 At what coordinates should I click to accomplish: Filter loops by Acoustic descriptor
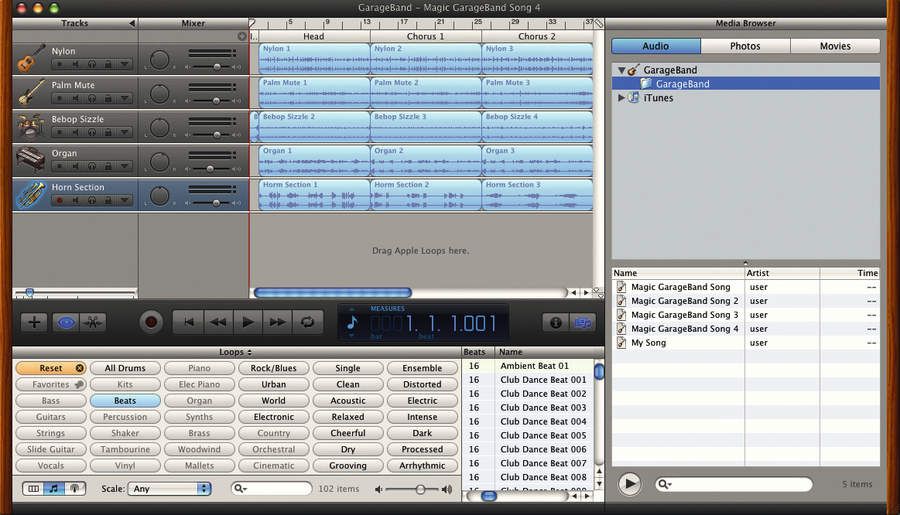pyautogui.click(x=348, y=401)
